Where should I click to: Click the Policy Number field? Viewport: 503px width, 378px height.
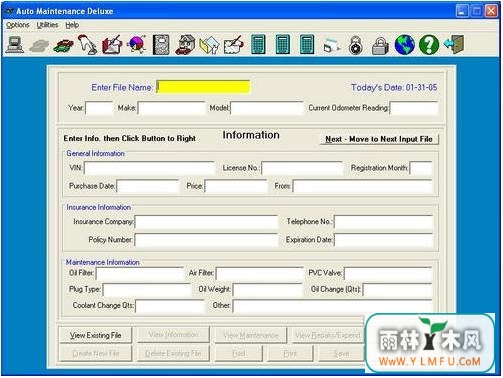tap(206, 240)
